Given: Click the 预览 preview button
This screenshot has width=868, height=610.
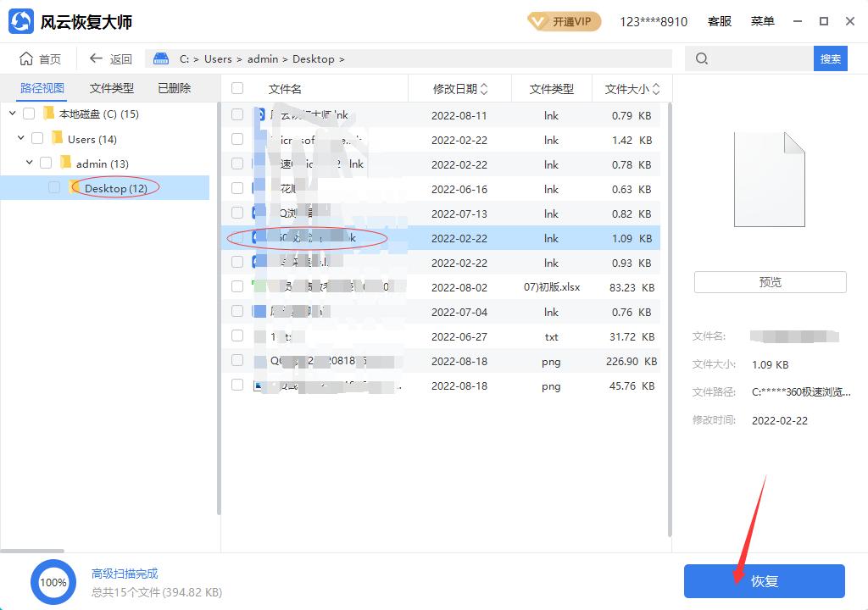Looking at the screenshot, I should pyautogui.click(x=769, y=281).
